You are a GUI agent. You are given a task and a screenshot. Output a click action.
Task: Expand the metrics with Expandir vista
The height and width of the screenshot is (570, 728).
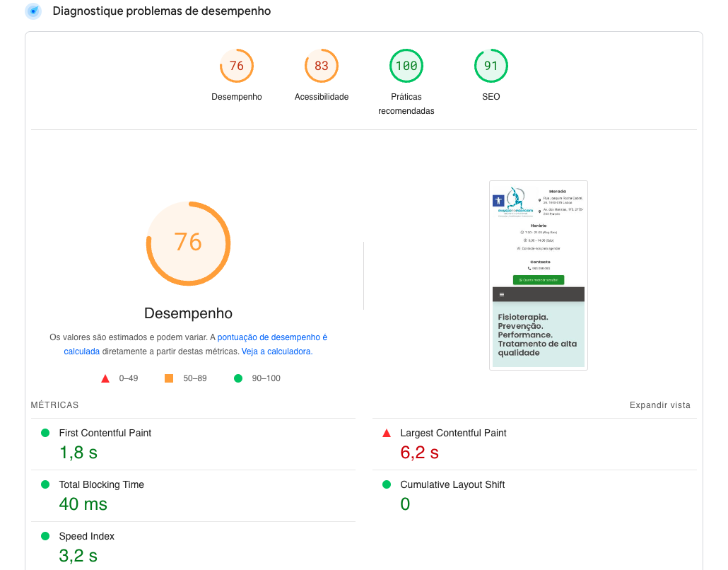coord(659,405)
